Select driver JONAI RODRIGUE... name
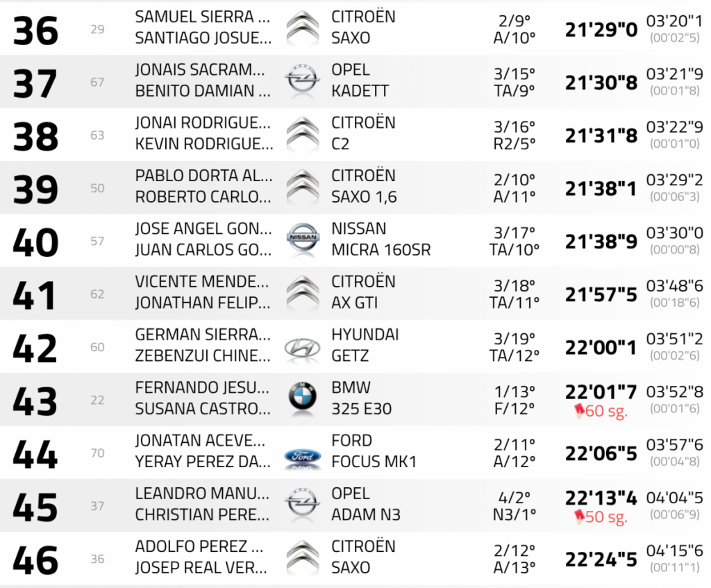 (203, 123)
